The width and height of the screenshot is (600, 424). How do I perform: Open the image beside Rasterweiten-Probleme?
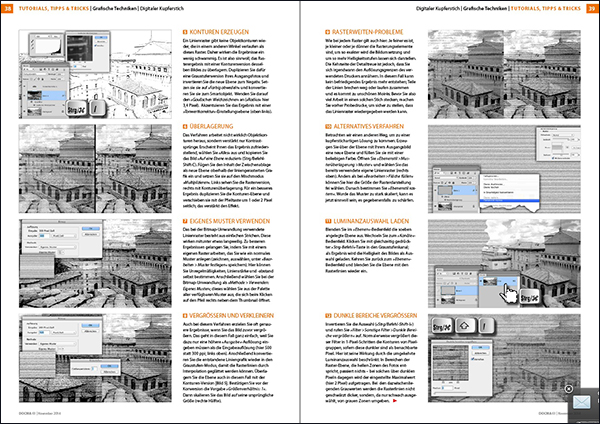point(504,74)
